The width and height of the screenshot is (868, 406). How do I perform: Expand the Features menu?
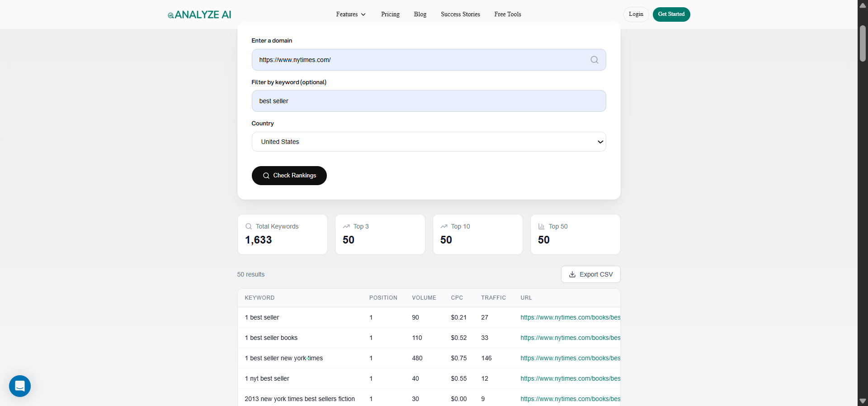pos(351,14)
